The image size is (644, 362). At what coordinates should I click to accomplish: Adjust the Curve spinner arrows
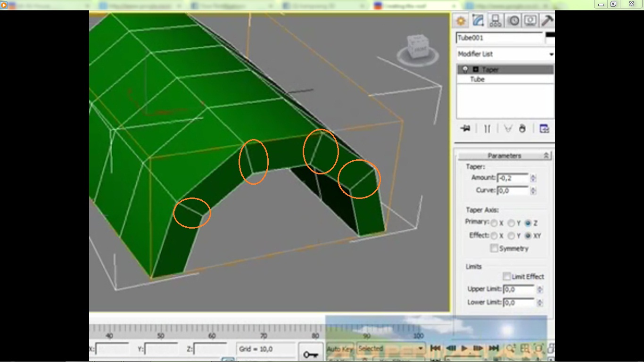533,191
